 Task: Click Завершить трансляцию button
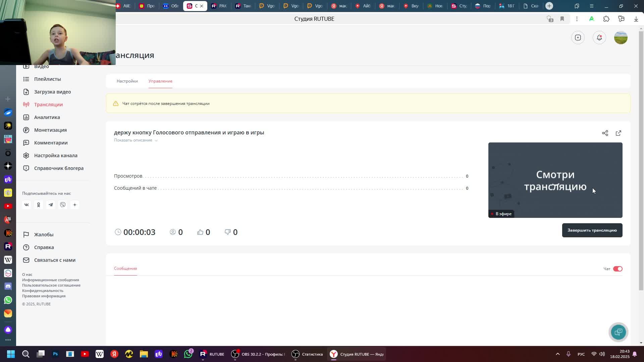pyautogui.click(x=592, y=230)
